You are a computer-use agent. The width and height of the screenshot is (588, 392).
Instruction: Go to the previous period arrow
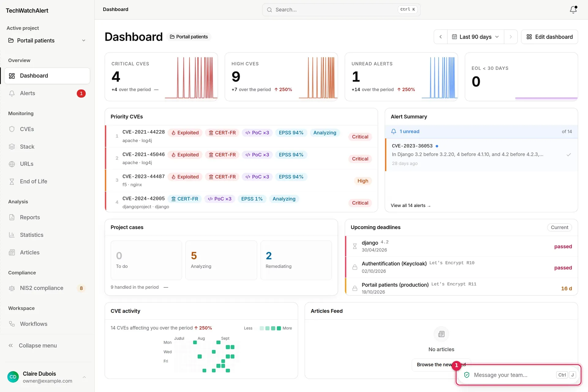click(x=441, y=37)
